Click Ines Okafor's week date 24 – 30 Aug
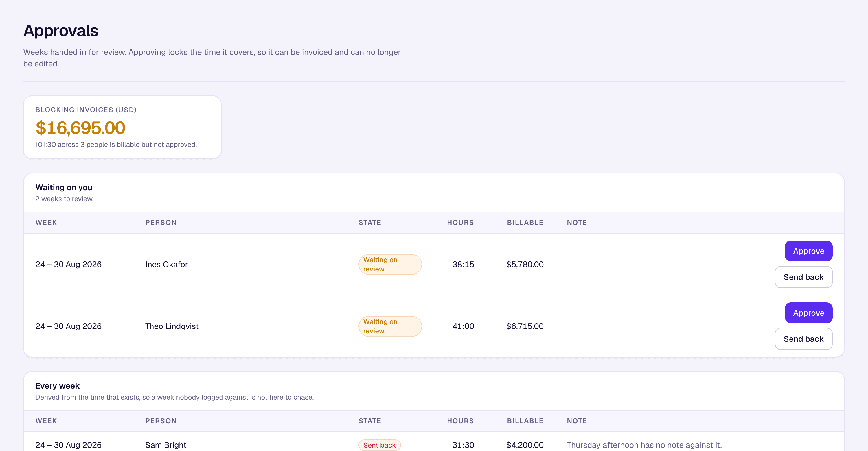868x451 pixels. (68, 264)
